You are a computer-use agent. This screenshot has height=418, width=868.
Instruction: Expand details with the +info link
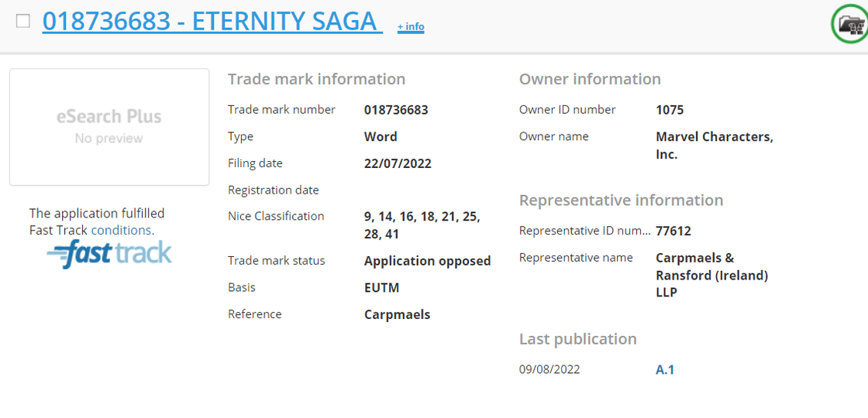[411, 27]
